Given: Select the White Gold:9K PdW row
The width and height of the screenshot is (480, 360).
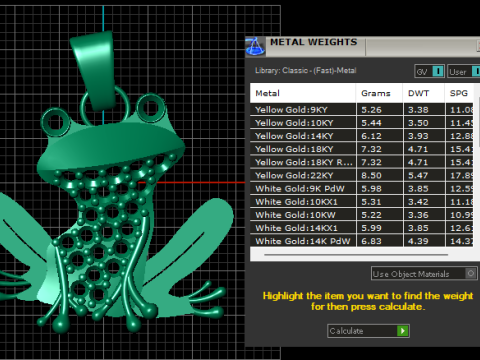Looking at the screenshot, I should [x=362, y=188].
